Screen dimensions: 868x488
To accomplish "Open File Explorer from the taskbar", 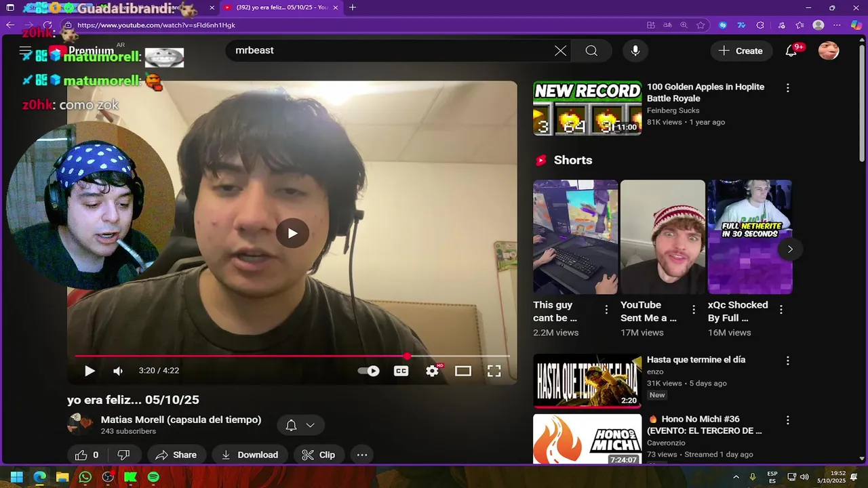I will 62,477.
